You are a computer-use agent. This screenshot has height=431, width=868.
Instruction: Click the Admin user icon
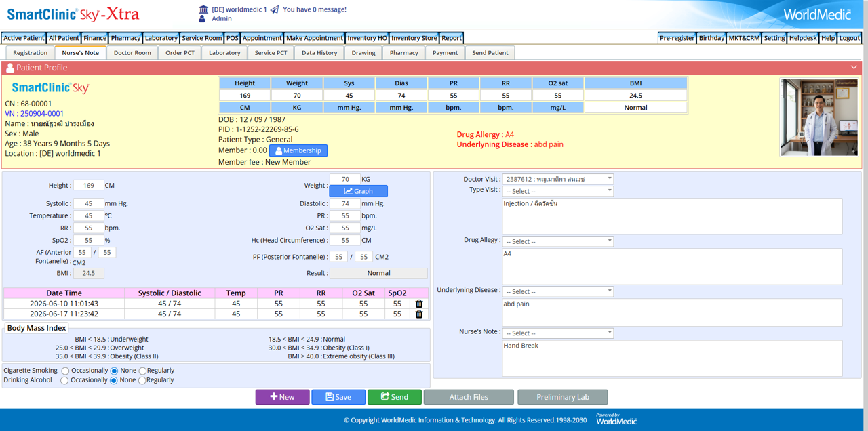point(202,19)
